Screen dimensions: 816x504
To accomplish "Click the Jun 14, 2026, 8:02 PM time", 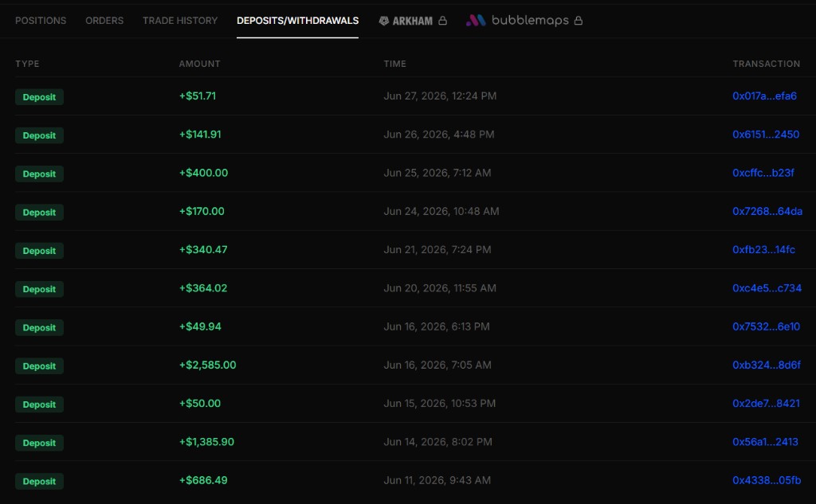I will click(x=437, y=442).
